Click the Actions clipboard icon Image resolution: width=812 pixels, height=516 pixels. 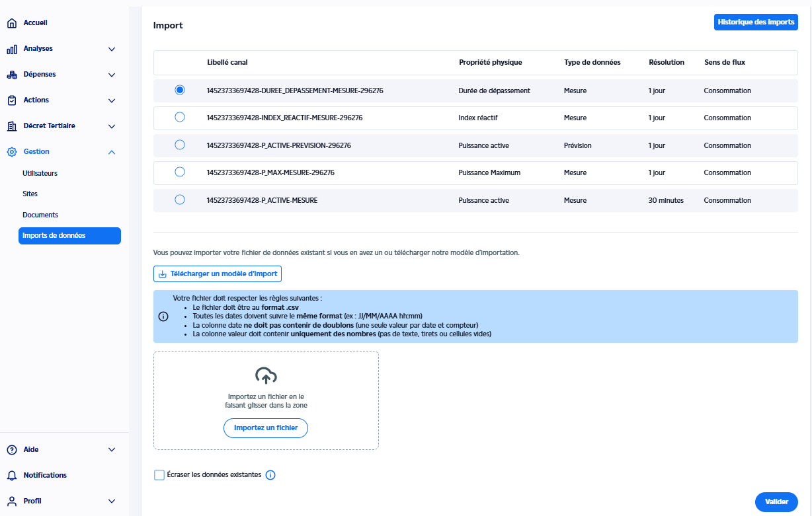tap(12, 100)
